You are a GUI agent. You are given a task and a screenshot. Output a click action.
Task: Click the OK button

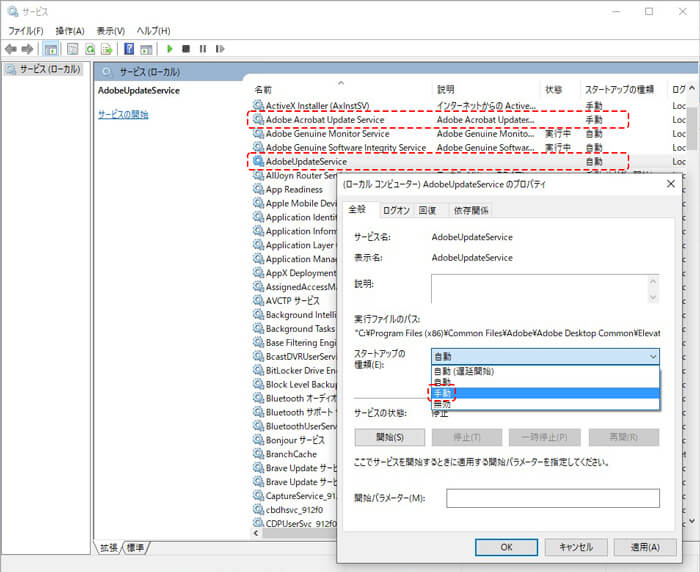[x=506, y=547]
